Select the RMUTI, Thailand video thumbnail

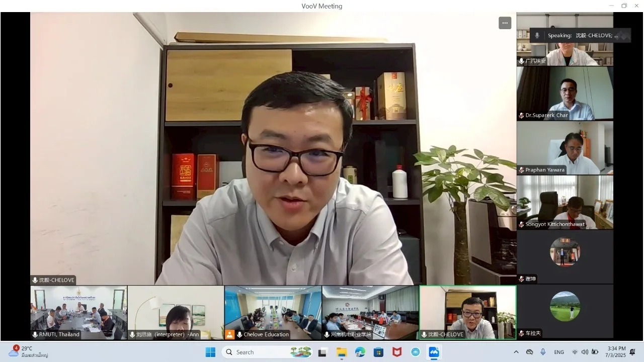point(78,312)
